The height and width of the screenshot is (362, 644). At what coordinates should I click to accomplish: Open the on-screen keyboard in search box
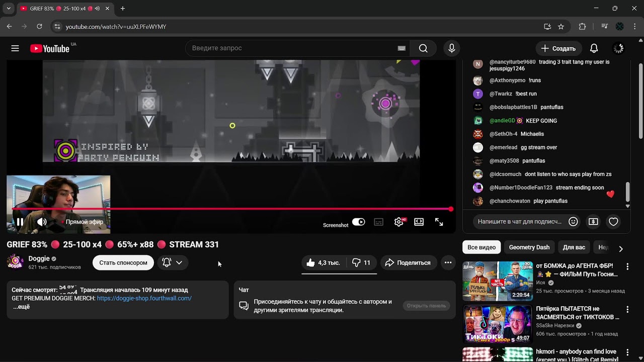coord(401,48)
